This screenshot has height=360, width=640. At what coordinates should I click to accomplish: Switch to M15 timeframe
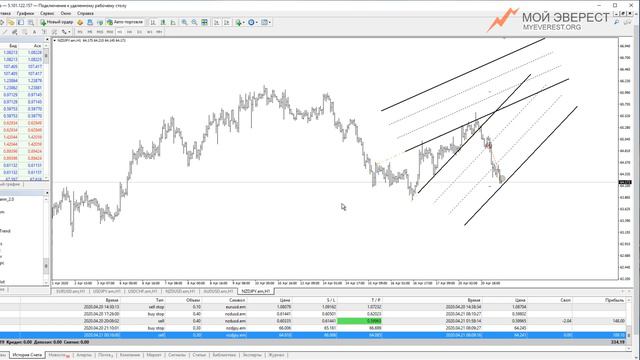click(100, 32)
